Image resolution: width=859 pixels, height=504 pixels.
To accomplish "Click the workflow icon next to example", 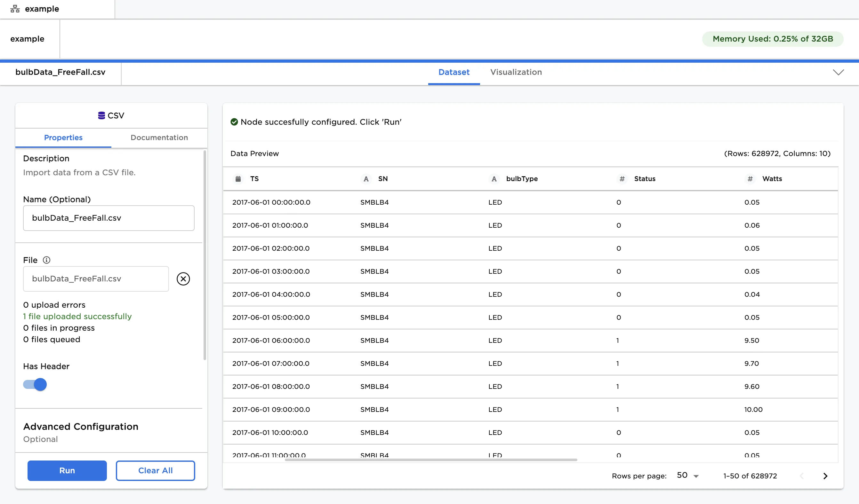I will pyautogui.click(x=15, y=9).
